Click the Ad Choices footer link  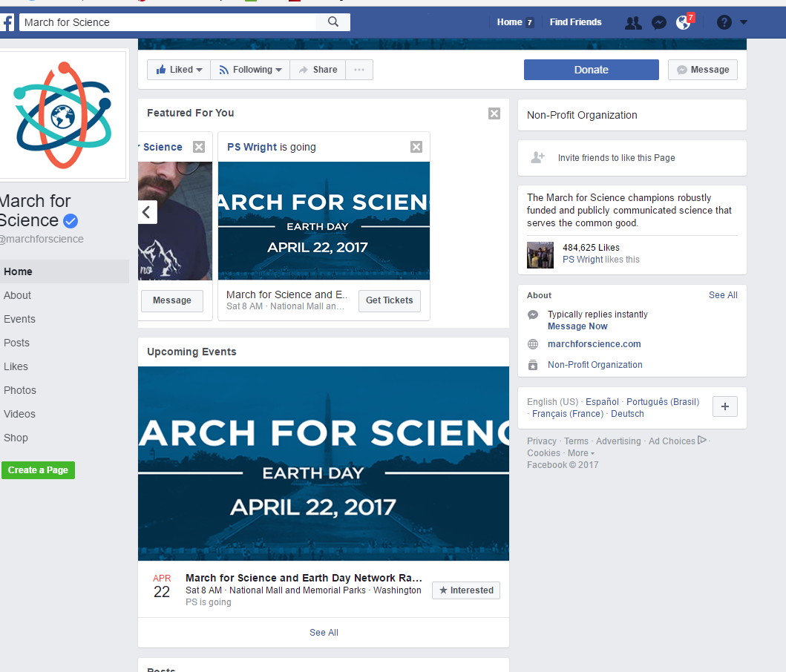677,441
